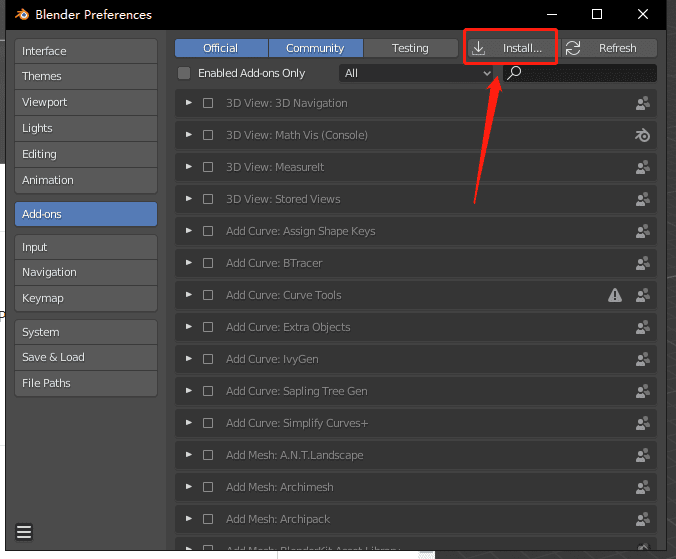The width and height of the screenshot is (676, 559).
Task: Tick the Add Curve: BTracer checkbox
Action: click(x=208, y=263)
